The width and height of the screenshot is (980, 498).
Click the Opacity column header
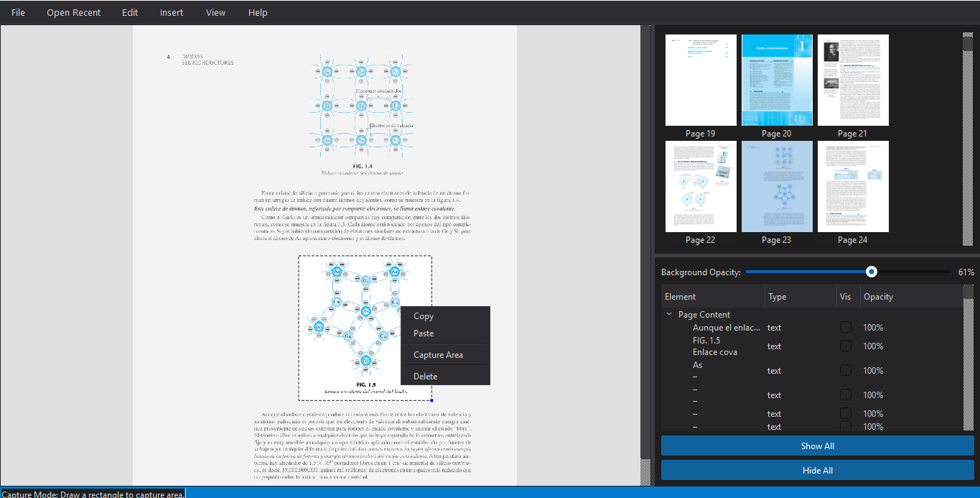(x=878, y=297)
